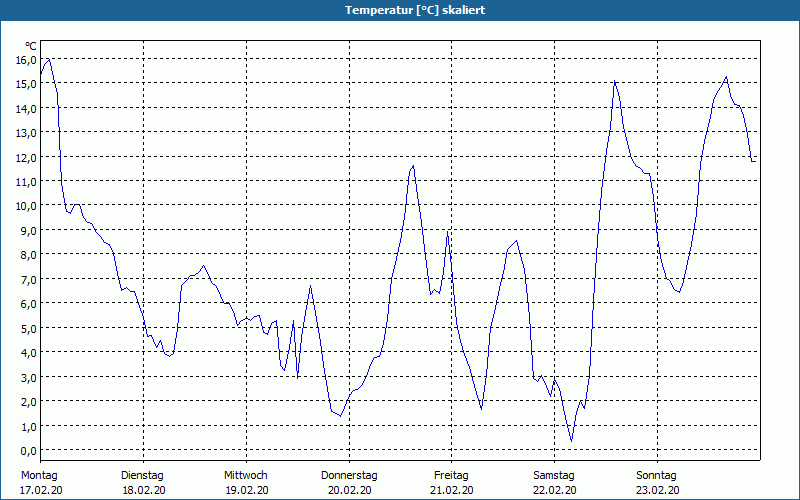
Task: Click the 23.02.20 date label
Action: click(x=658, y=490)
